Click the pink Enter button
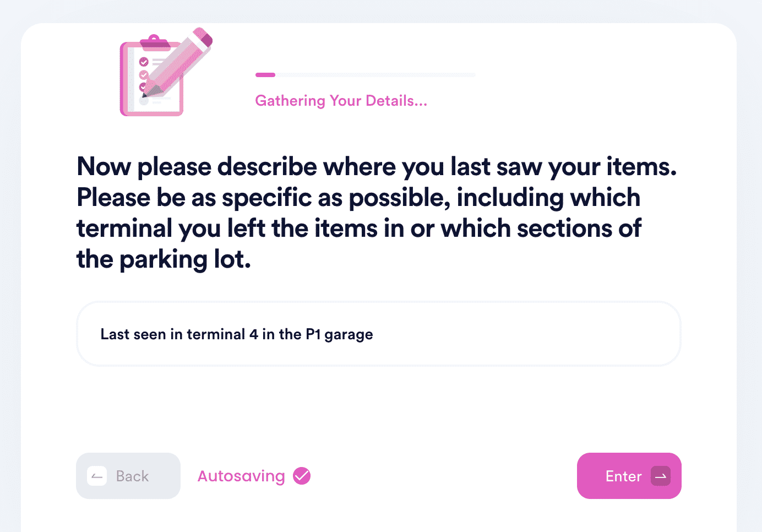Viewport: 762px width, 532px height. [629, 476]
